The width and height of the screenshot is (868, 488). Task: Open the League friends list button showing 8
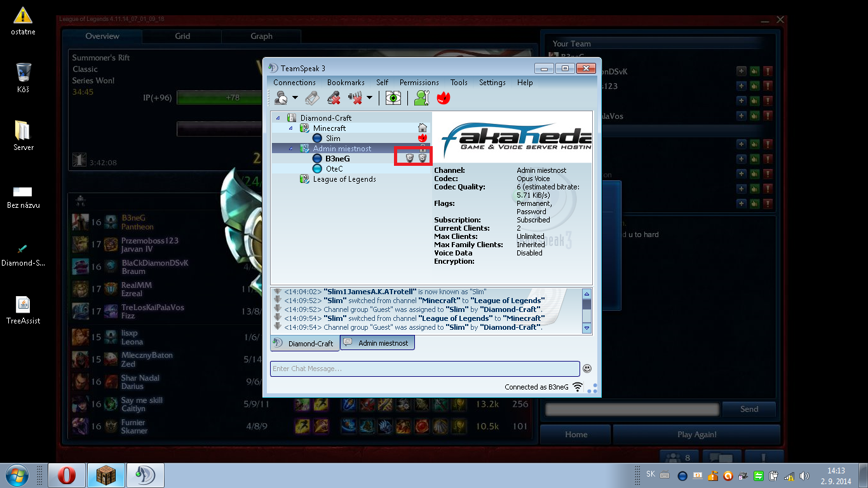(x=678, y=457)
